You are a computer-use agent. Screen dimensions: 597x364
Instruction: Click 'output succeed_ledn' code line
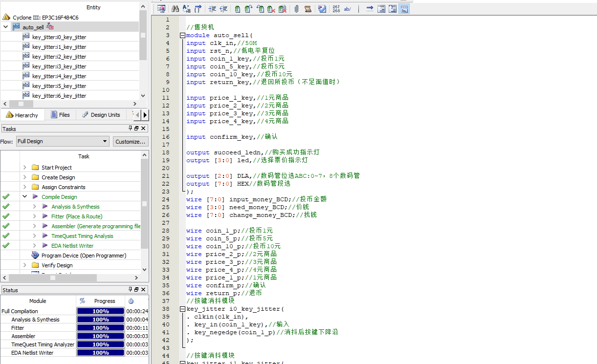click(x=253, y=152)
